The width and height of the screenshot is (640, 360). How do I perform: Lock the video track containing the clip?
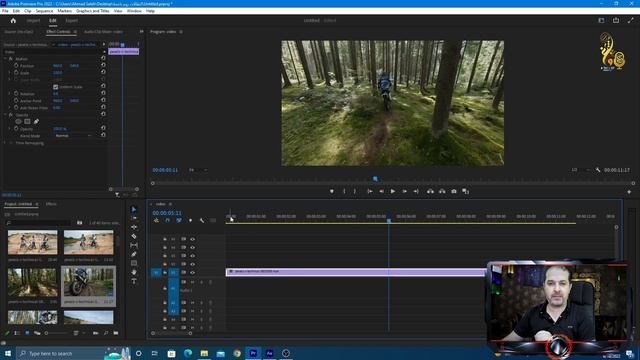coord(165,272)
